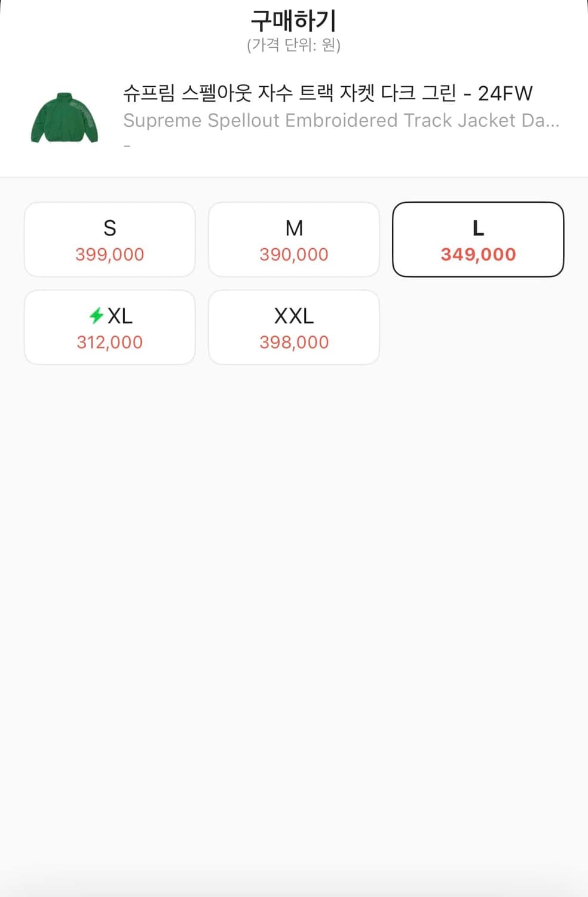Pick the XL size text
This screenshot has height=897, width=588.
pyautogui.click(x=120, y=316)
